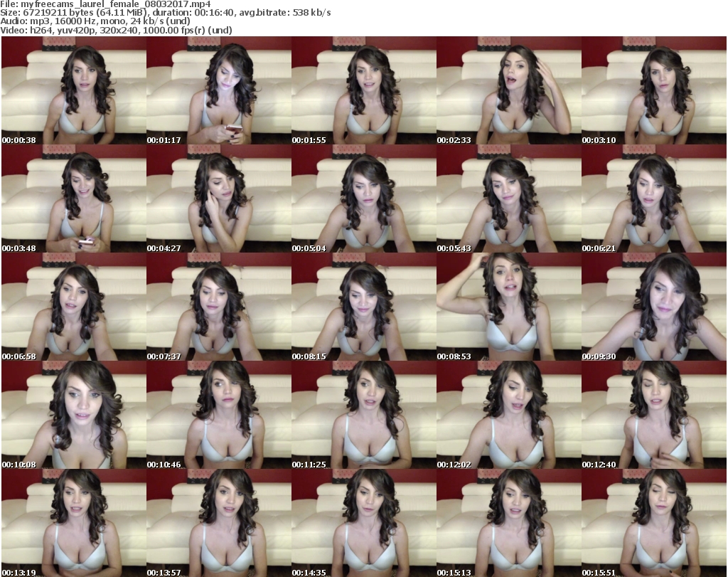Choose the 00:12:40 thumbnail
This screenshot has width=728, height=577.
(654, 415)
